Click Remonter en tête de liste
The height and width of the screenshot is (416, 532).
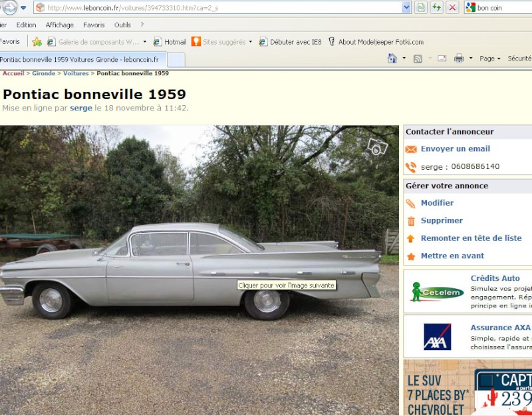click(x=471, y=238)
